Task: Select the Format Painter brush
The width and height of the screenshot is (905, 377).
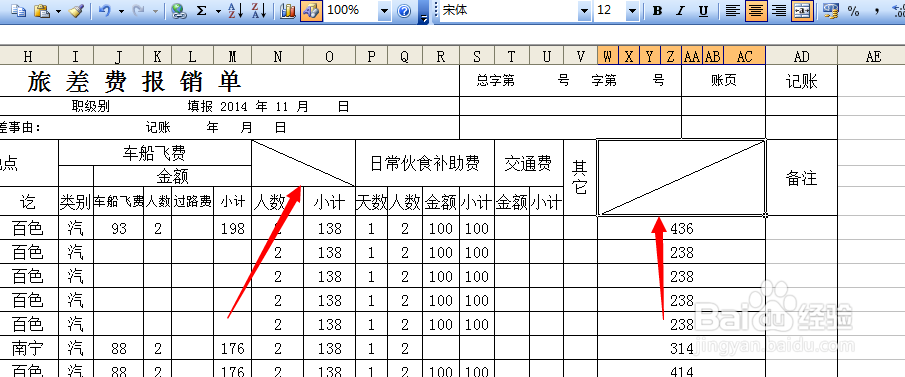Action: pyautogui.click(x=77, y=10)
